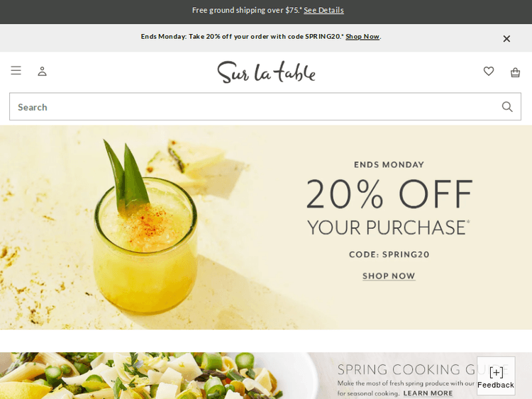Screen dimensions: 532x399
Task: Click the YOUR PURCHASE banner text
Action: 388,227
